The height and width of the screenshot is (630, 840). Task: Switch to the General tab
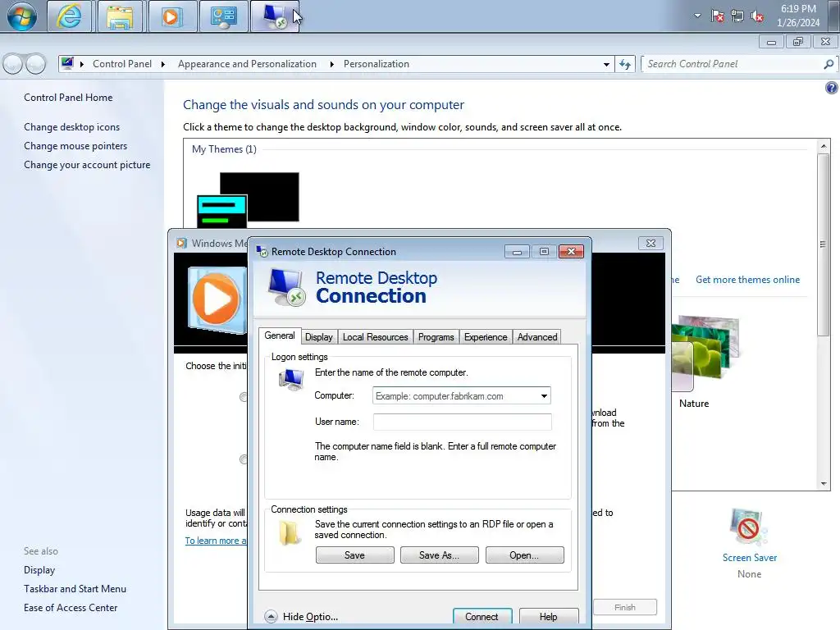(279, 336)
